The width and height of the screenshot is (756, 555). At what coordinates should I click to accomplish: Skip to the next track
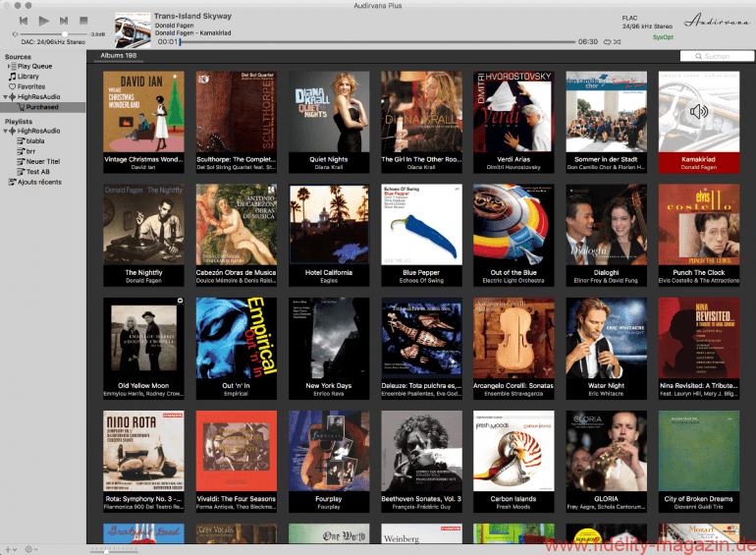pyautogui.click(x=64, y=21)
